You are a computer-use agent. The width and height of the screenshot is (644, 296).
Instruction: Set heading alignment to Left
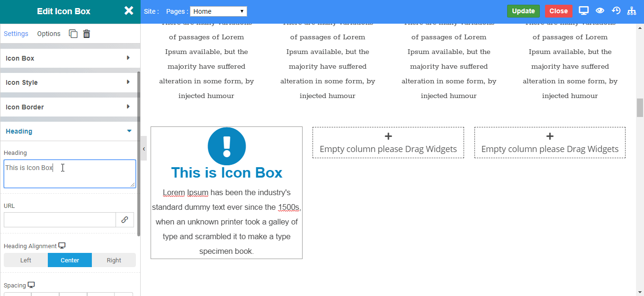[x=26, y=260]
